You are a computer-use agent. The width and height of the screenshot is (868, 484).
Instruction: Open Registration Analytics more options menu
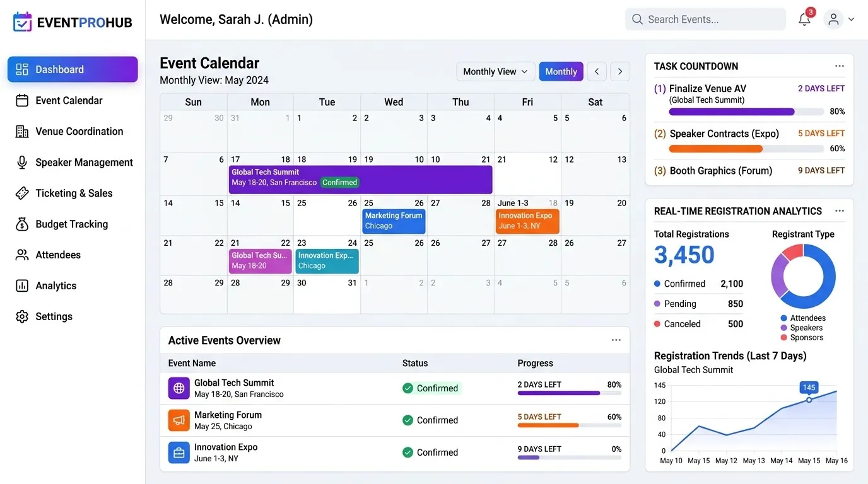[839, 211]
